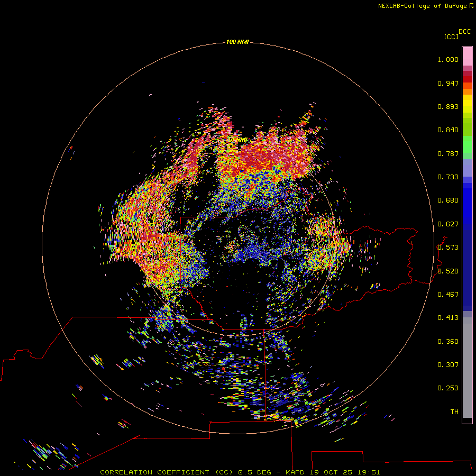Image resolution: width=476 pixels, height=476 pixels.
Task: Select the 0.253 scale value
Action: click(x=448, y=388)
